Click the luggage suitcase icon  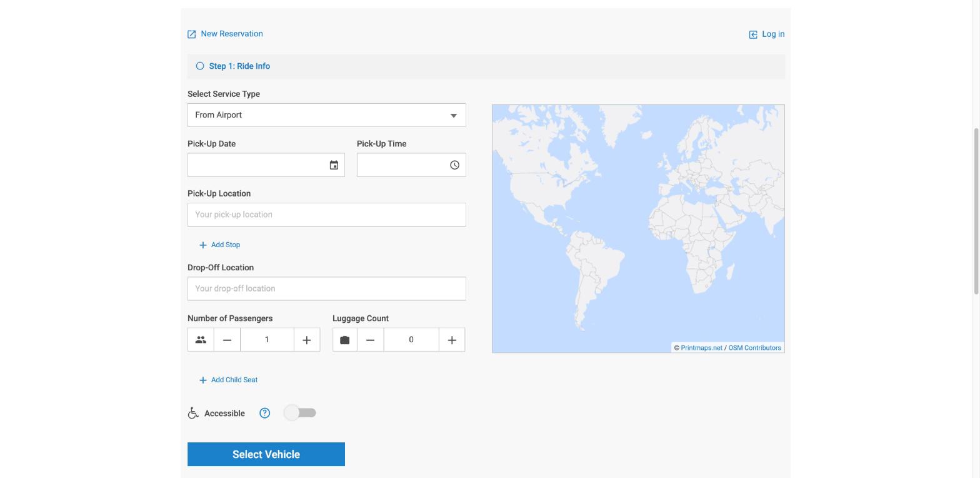(345, 340)
